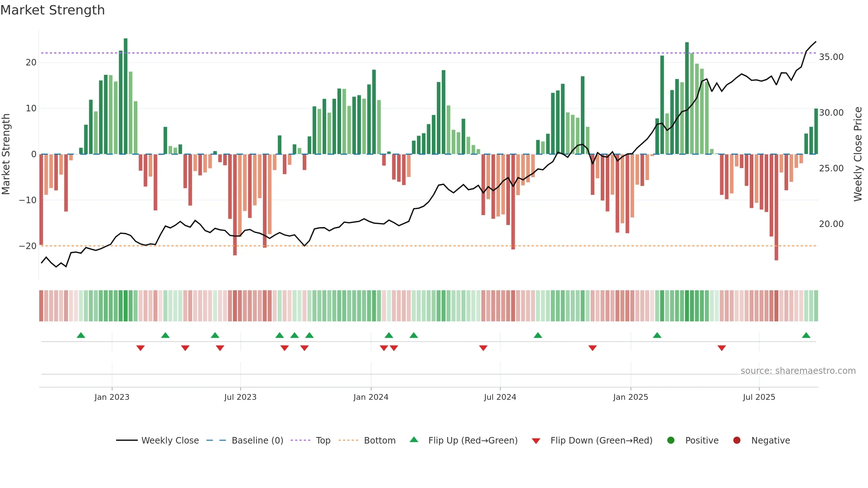The height and width of the screenshot is (488, 868).
Task: Click red down-triangle icon in legend
Action: 536,441
